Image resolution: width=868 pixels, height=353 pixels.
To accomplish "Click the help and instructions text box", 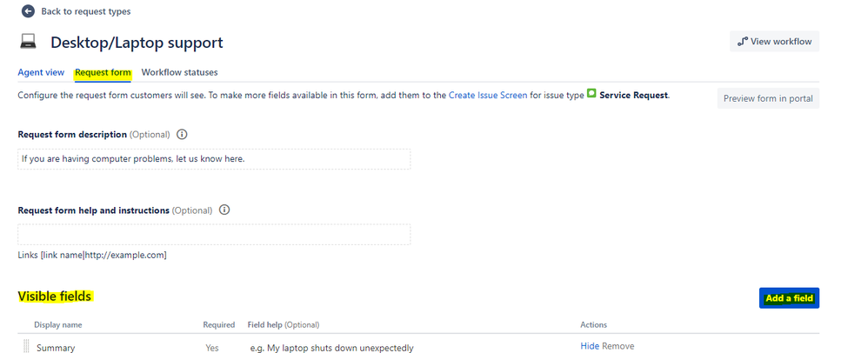I will tap(214, 235).
